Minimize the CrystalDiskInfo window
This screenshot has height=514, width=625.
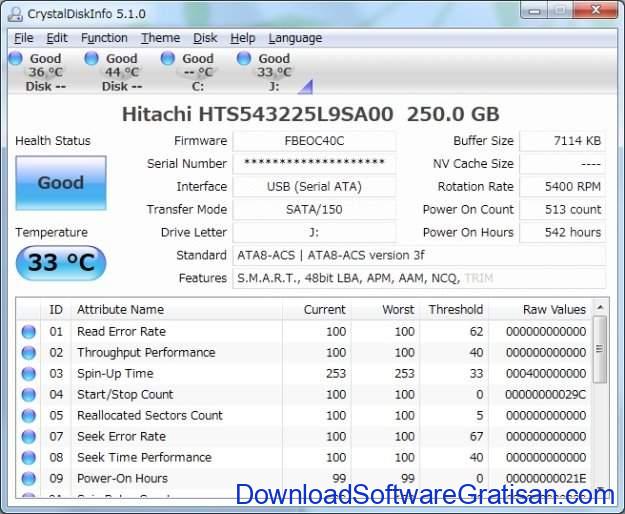535,11
